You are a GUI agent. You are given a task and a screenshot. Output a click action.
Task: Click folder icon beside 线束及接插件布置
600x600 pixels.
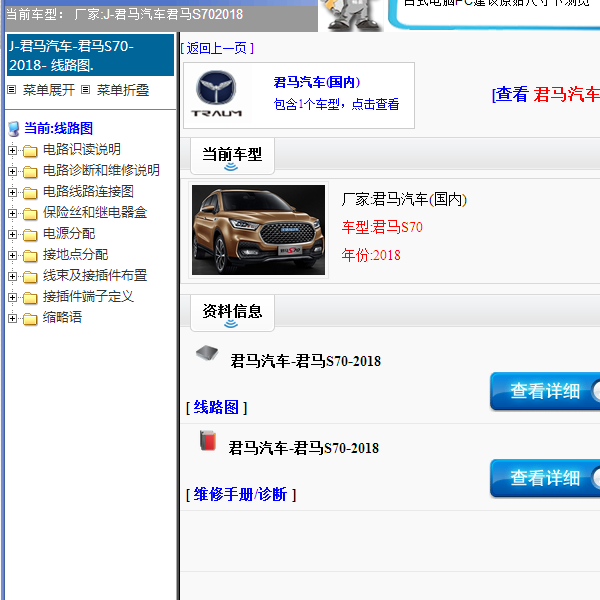coord(30,277)
